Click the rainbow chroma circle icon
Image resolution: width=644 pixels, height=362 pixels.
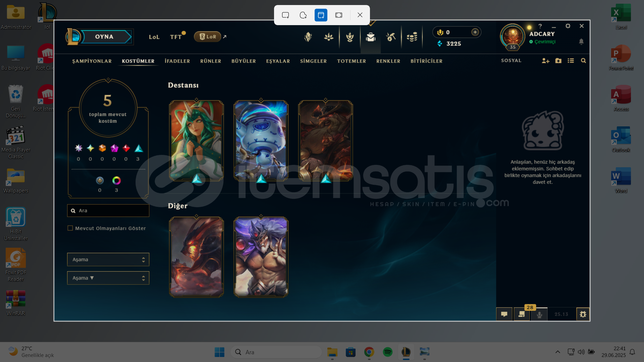click(x=116, y=181)
